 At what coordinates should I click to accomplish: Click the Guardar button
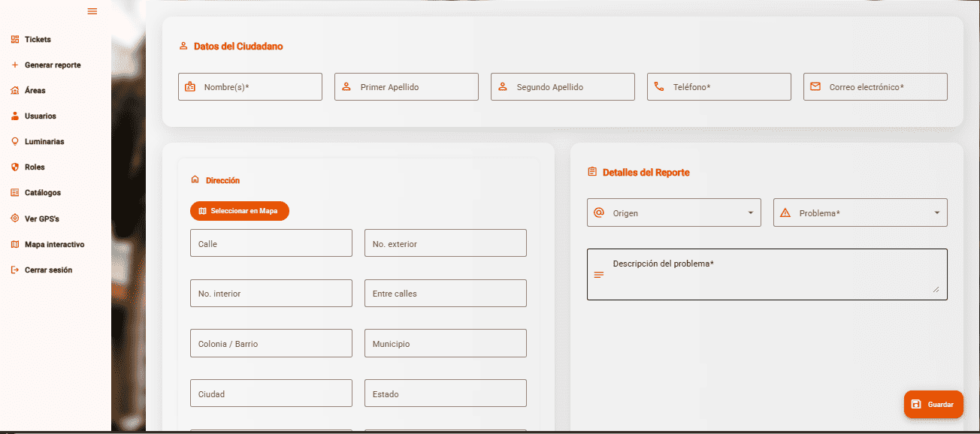click(x=933, y=405)
